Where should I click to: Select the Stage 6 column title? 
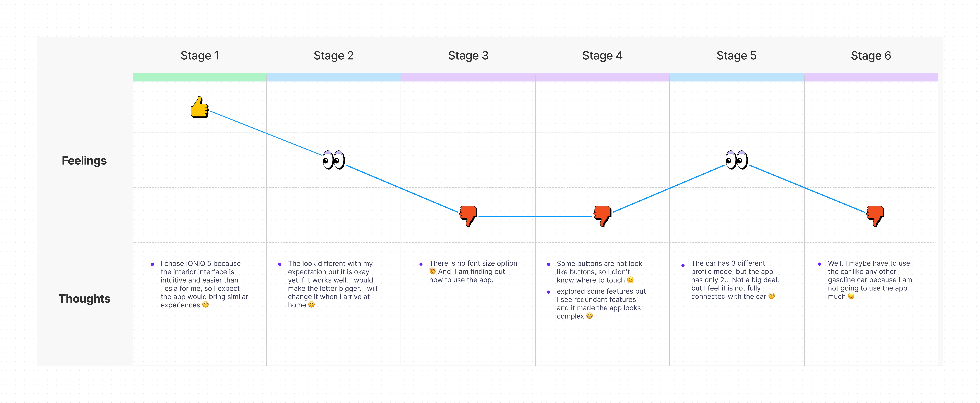(x=871, y=55)
